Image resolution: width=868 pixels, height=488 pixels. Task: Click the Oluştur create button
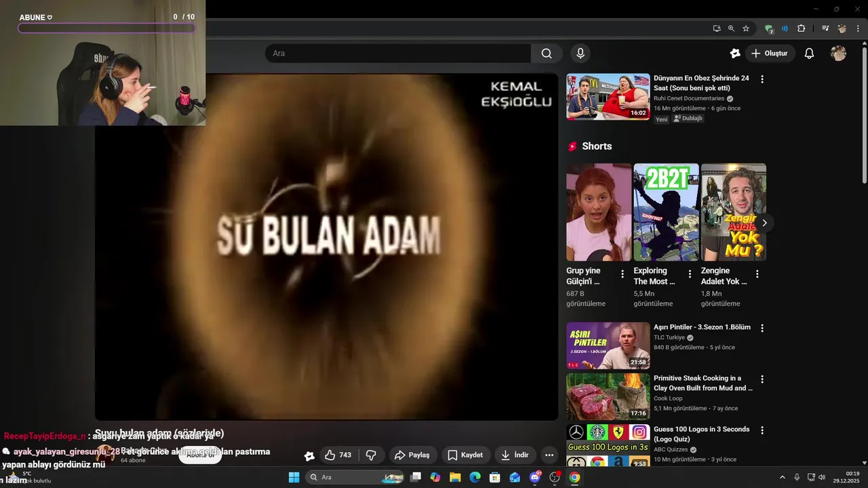770,54
